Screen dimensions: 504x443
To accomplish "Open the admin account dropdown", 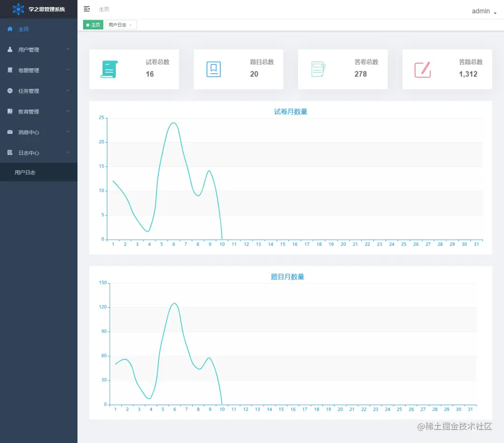I will coord(484,11).
